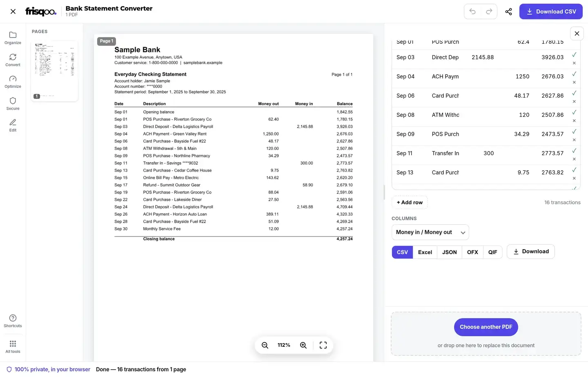588x377 pixels.
Task: Expand the Money in / Money out dropdown
Action: point(430,232)
